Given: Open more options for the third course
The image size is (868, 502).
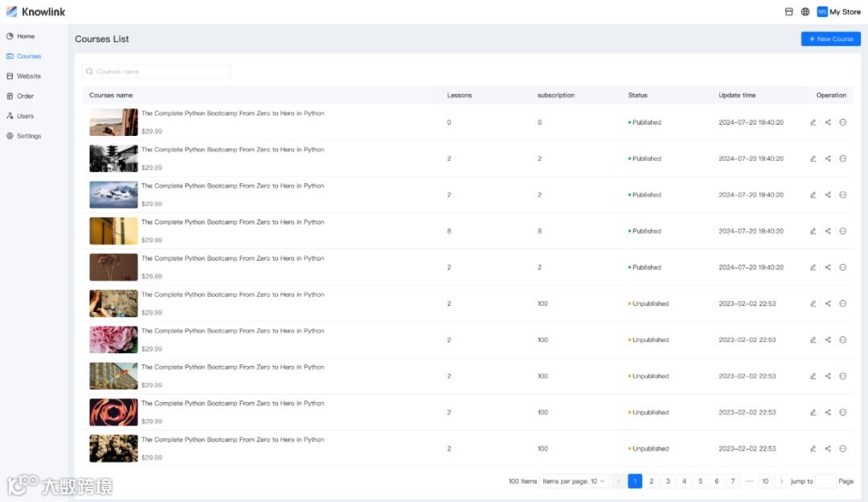Looking at the screenshot, I should click(x=843, y=195).
